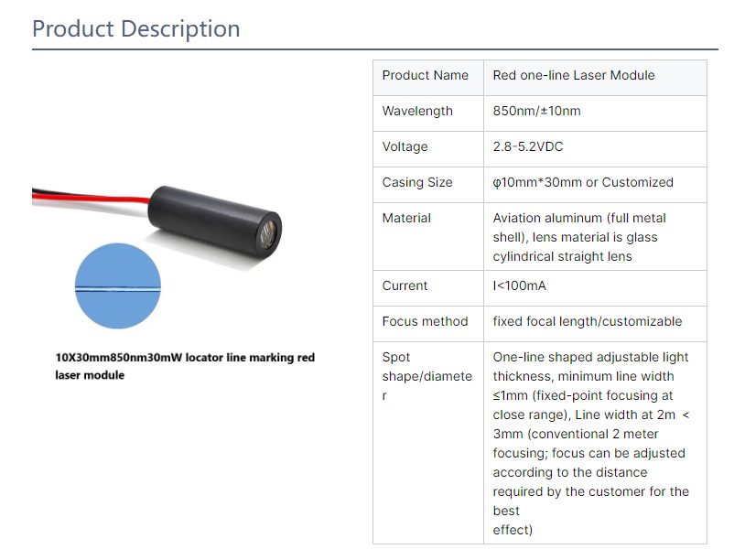Click the fixed focal length/customizable value
Screen dimensions: 745x560
[588, 322]
